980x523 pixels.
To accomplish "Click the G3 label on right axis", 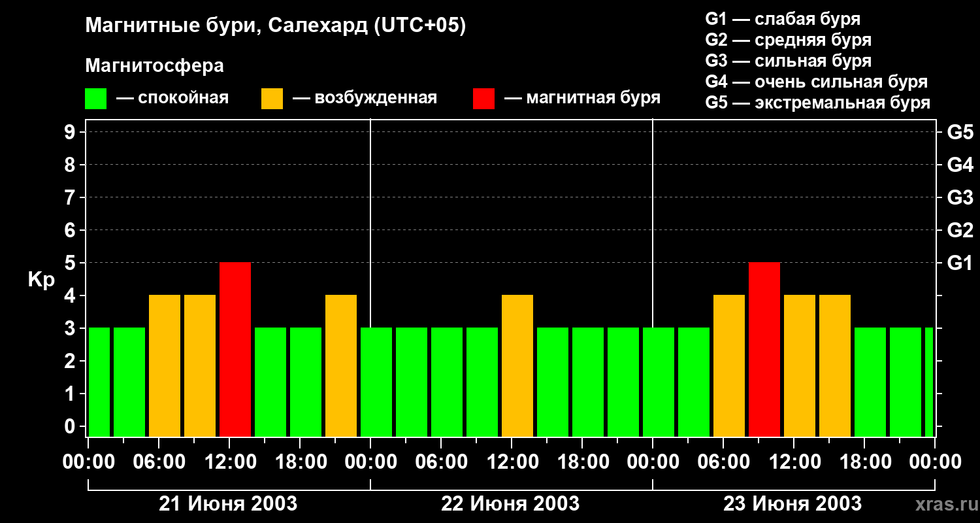I will 960,197.
